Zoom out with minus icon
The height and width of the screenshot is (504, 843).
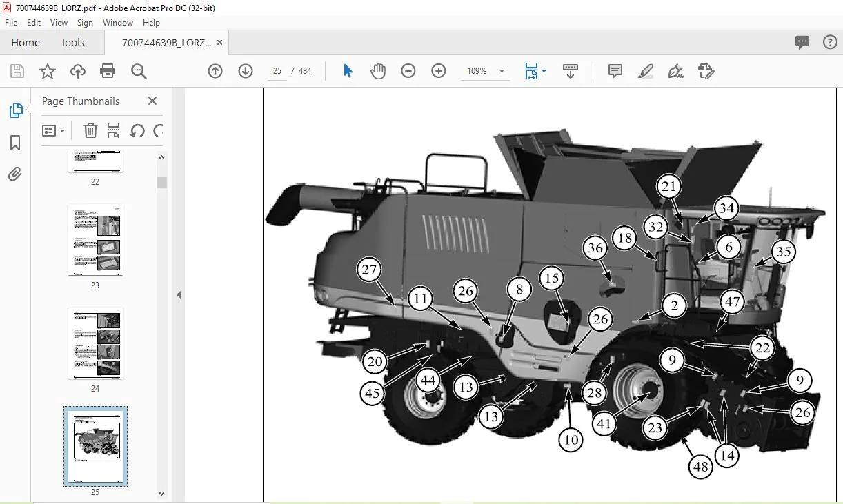point(408,71)
